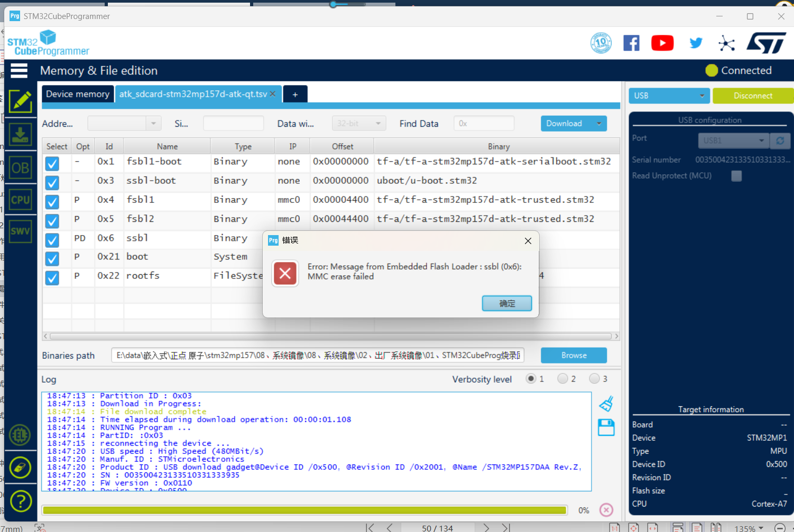The width and height of the screenshot is (794, 532).
Task: Toggle the rootfs row checkbox
Action: pyautogui.click(x=52, y=278)
